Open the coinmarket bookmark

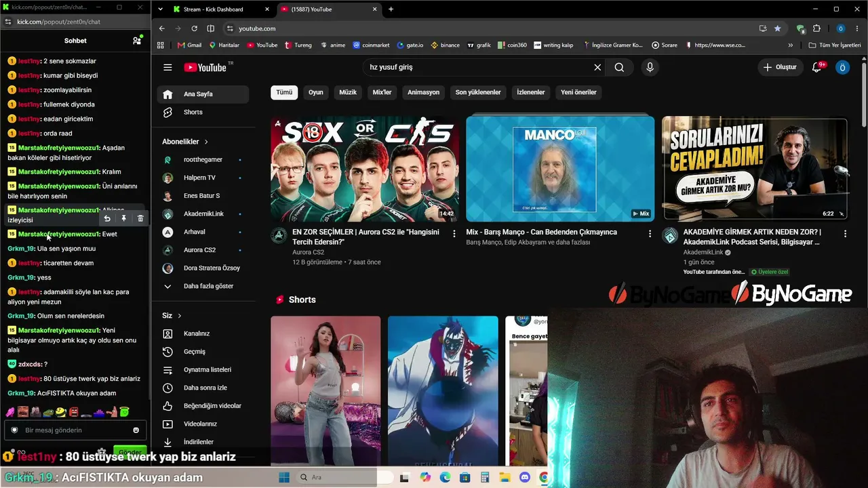(x=371, y=45)
